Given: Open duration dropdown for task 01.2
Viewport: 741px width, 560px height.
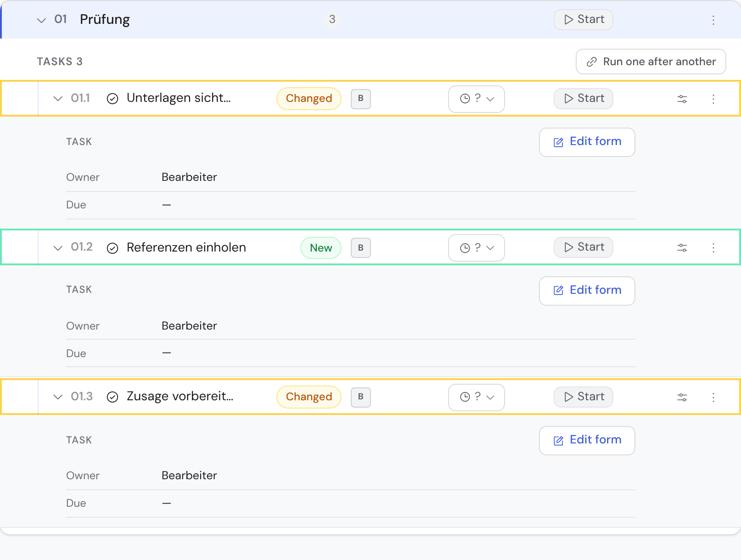Looking at the screenshot, I should tap(477, 248).
